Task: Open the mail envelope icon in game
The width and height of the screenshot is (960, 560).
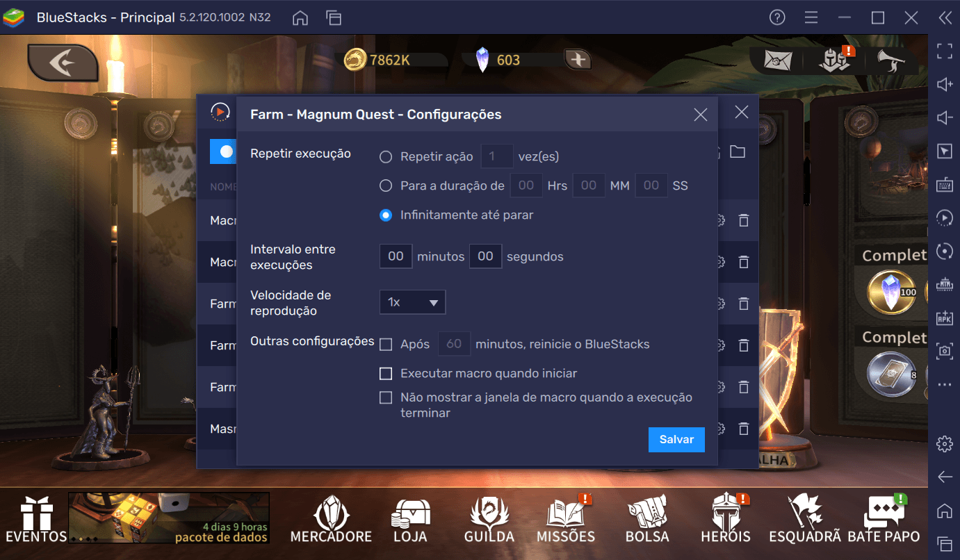Action: [778, 60]
